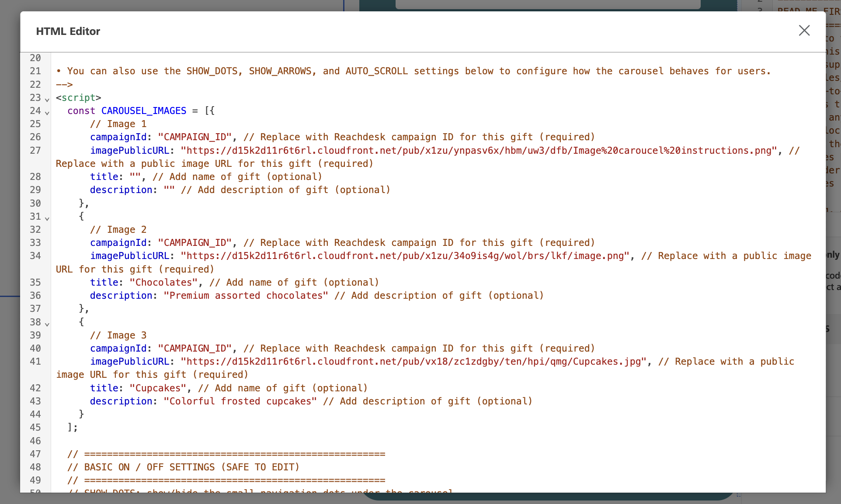
Task: Close the HTML Editor dialog
Action: pos(804,31)
